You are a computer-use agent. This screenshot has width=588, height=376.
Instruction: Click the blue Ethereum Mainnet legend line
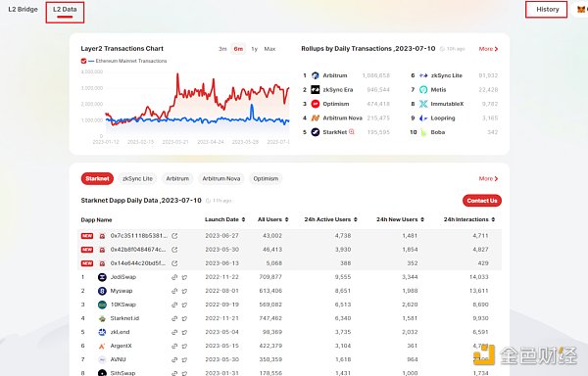[x=91, y=61]
